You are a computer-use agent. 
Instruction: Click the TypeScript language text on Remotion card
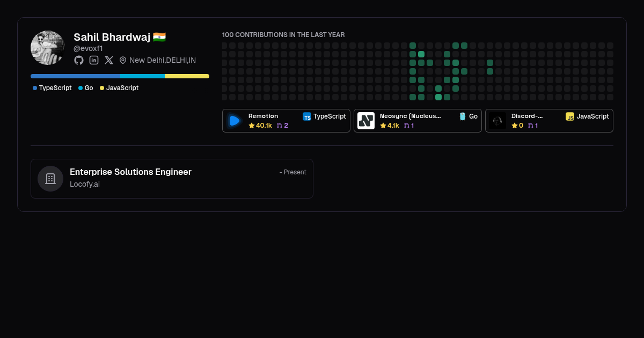(x=330, y=116)
